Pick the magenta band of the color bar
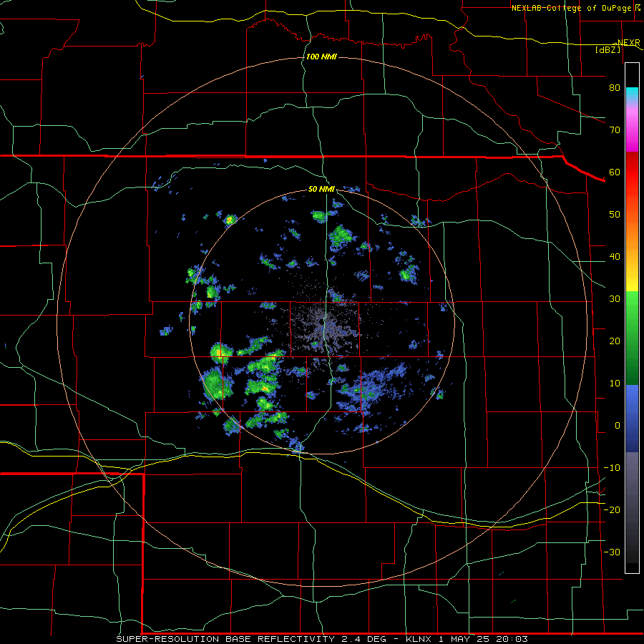Screen dimensions: 644x644 [632, 130]
